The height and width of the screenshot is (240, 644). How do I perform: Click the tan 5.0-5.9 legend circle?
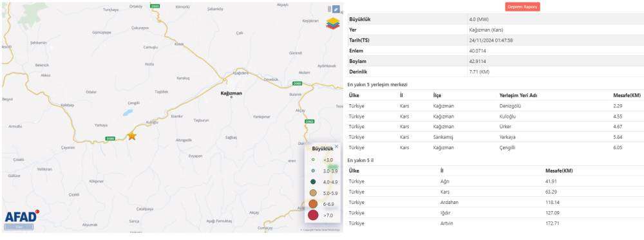[313, 193]
